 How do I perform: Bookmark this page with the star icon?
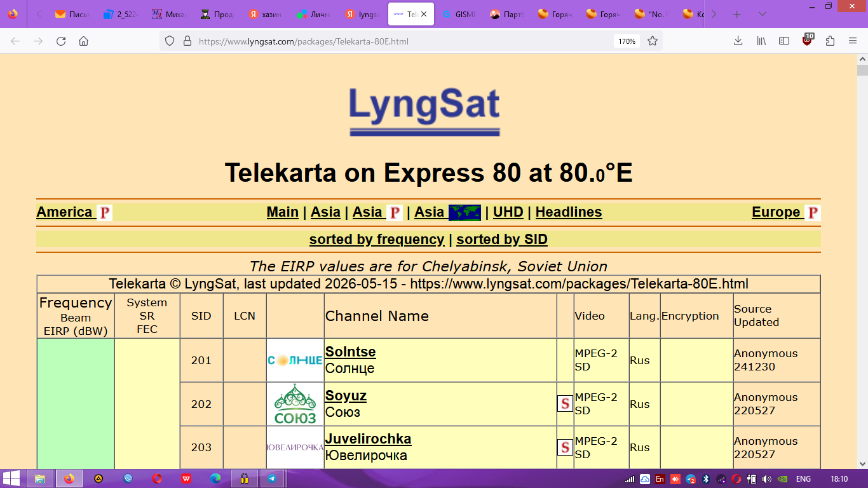pyautogui.click(x=653, y=41)
